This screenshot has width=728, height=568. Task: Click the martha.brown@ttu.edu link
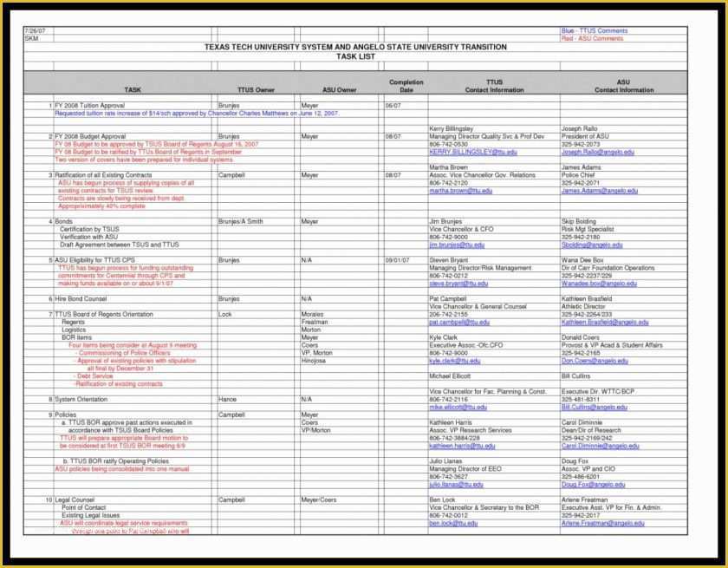point(460,191)
